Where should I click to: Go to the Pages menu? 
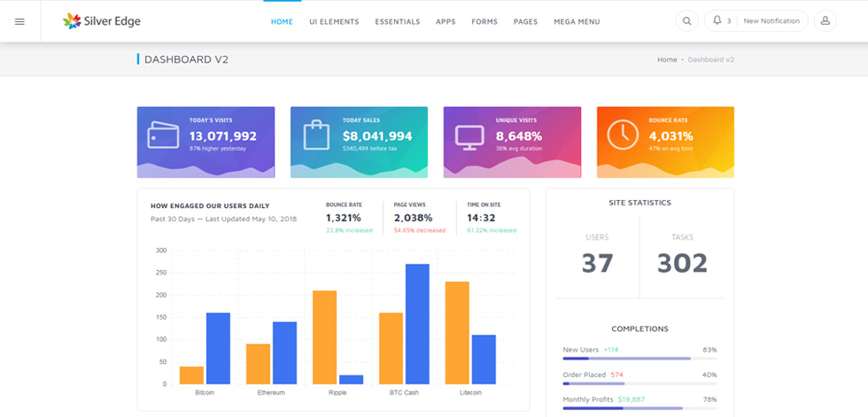pyautogui.click(x=525, y=21)
